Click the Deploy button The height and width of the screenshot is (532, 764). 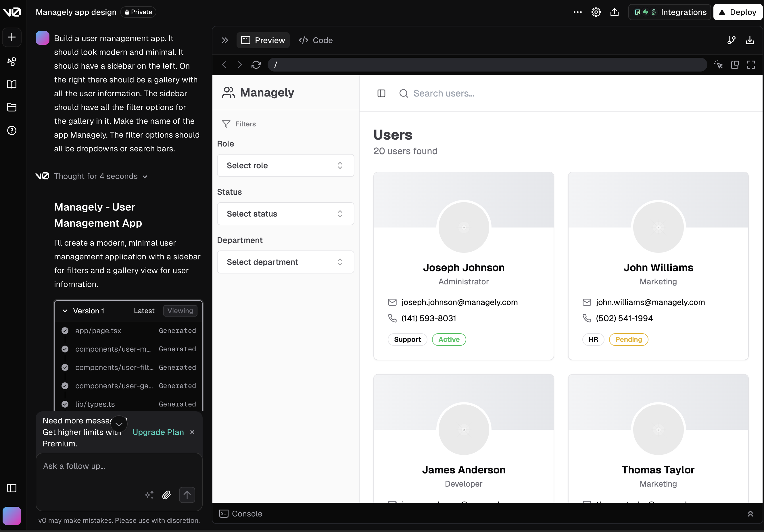point(738,12)
